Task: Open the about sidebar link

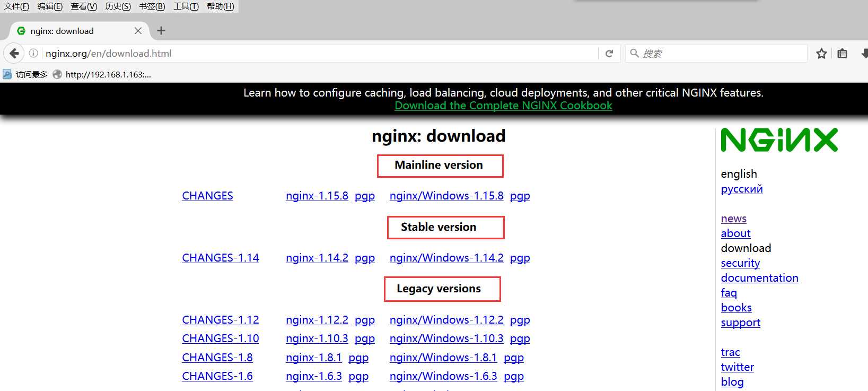Action: (736, 233)
